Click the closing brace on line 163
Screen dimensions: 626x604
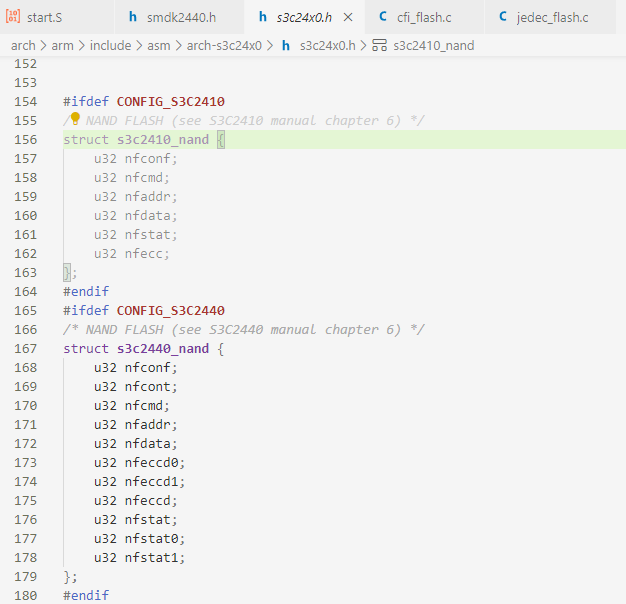[67, 272]
